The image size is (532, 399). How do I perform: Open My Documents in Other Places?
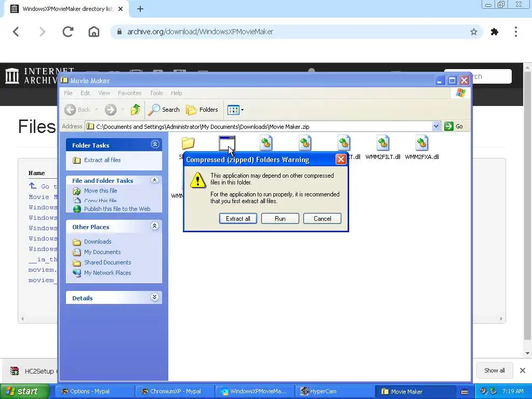point(102,252)
